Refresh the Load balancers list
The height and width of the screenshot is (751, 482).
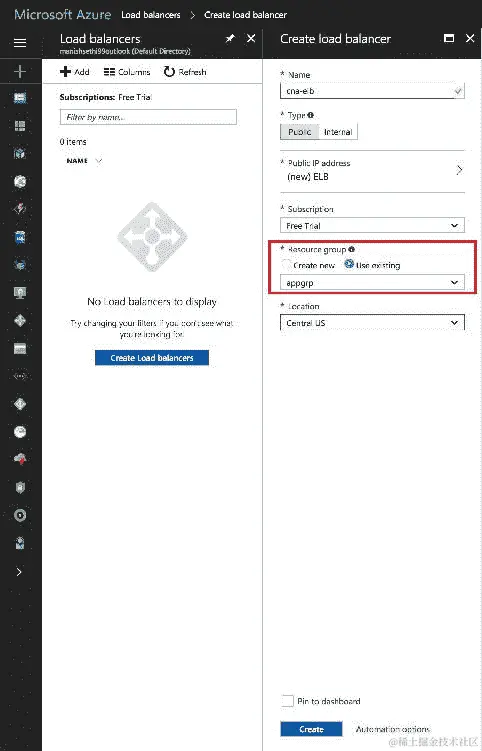[185, 72]
